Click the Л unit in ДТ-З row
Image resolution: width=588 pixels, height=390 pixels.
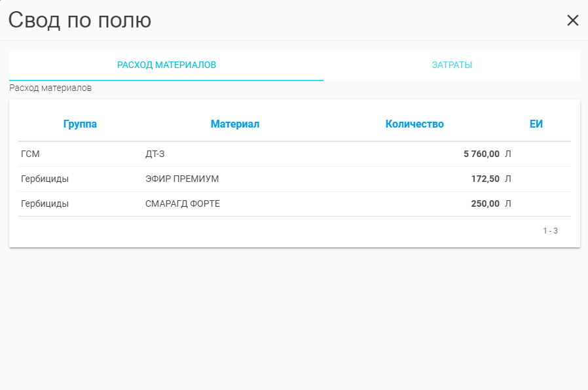(508, 154)
